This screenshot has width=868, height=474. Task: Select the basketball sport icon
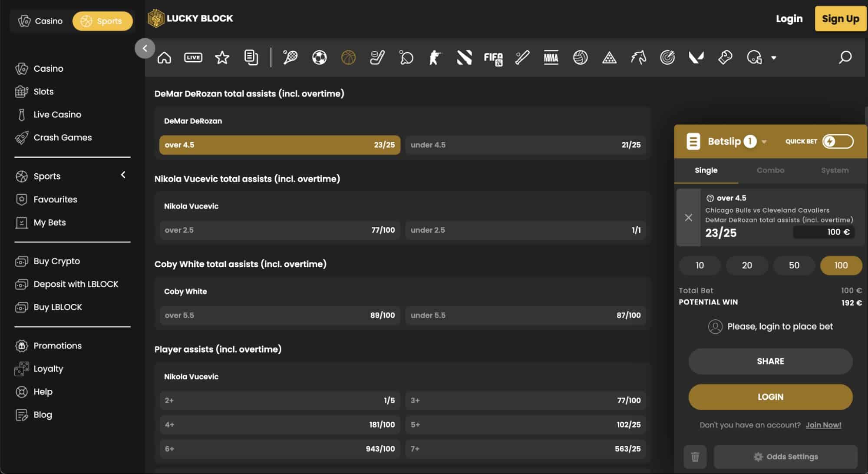tap(348, 57)
